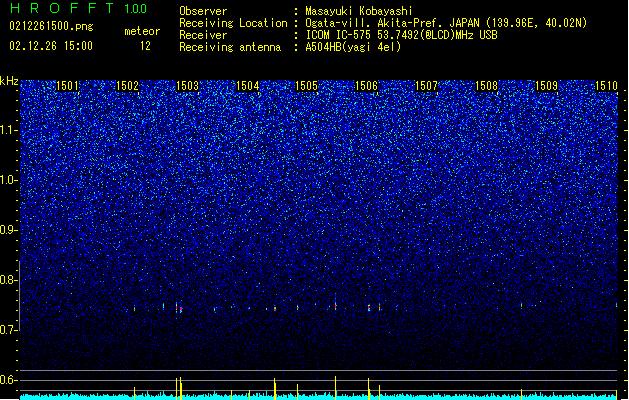Click the HROFFT 1.0.0 title text

click(78, 8)
